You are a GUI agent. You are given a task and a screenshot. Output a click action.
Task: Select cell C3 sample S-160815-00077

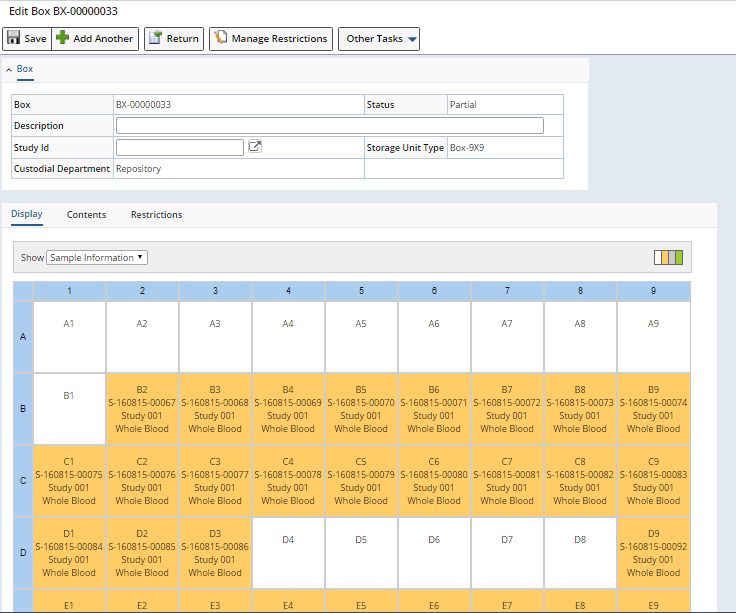[215, 481]
